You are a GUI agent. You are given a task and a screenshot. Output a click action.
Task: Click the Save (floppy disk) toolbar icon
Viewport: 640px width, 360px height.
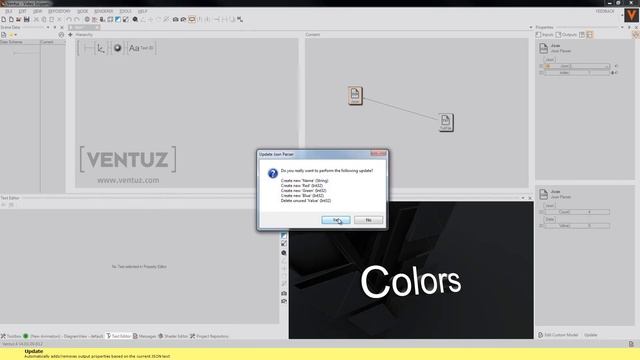pyautogui.click(x=27, y=19)
